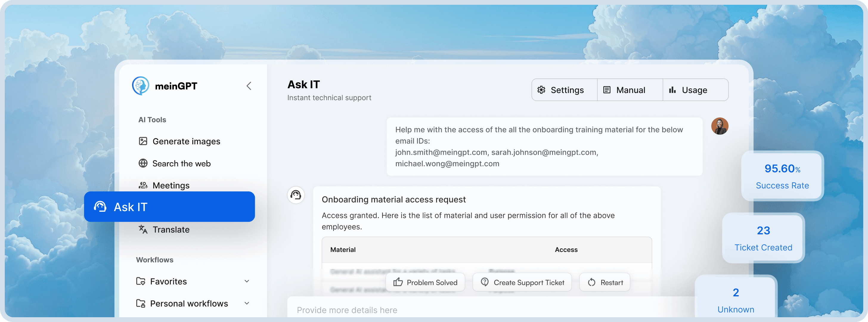The image size is (868, 322).
Task: Open the Settings tab
Action: [564, 90]
